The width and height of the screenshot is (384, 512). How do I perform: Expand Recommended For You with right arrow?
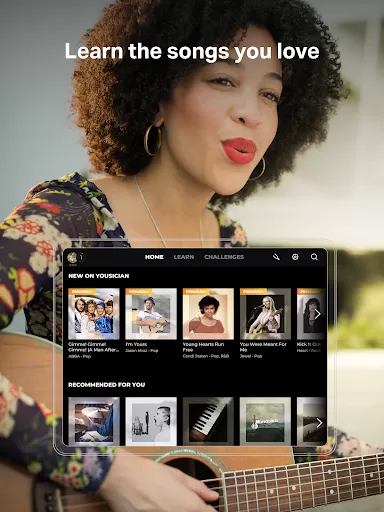click(319, 423)
